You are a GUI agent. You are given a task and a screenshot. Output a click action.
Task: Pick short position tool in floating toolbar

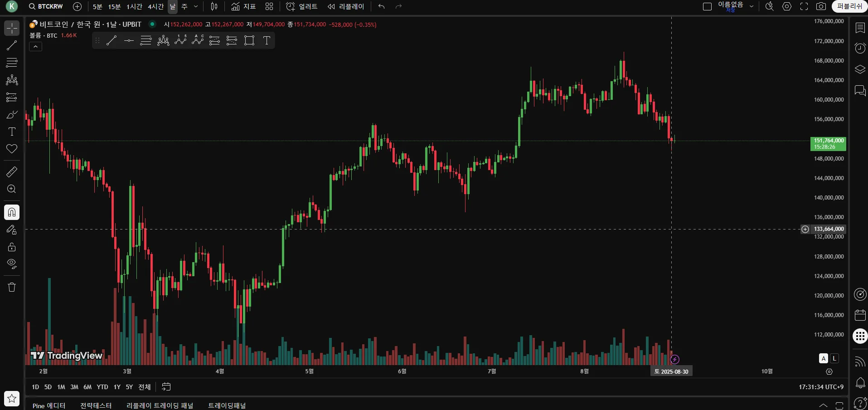tap(232, 41)
